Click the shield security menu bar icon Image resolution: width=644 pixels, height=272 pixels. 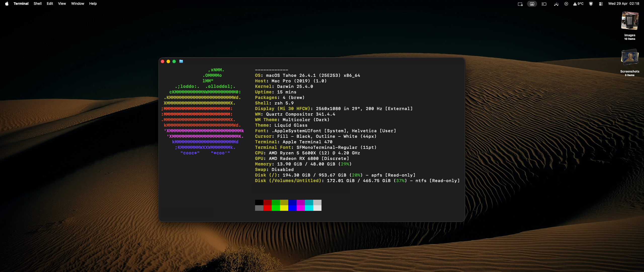[591, 4]
